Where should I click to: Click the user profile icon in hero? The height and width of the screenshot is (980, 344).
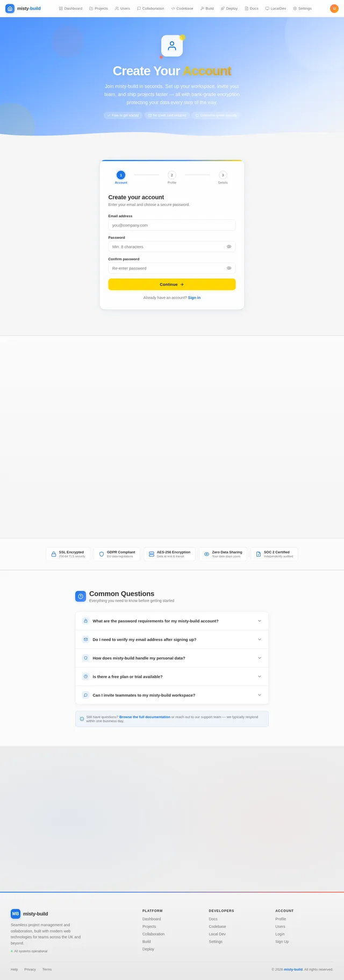click(172, 46)
